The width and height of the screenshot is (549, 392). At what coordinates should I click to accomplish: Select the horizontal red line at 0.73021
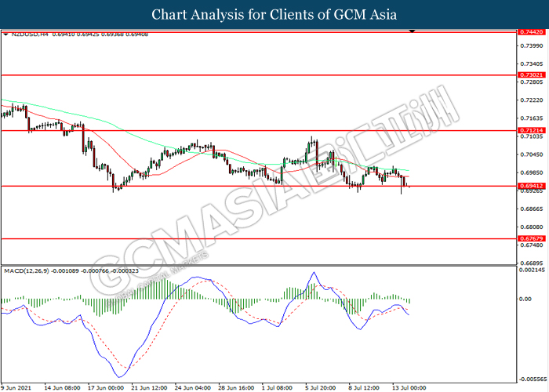(x=259, y=75)
